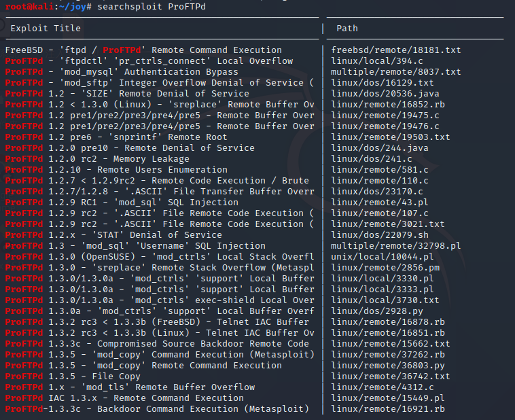Image resolution: width=515 pixels, height=420 pixels.
Task: Click the command text 'searchsploit ProFTPd'
Action: 152,7
